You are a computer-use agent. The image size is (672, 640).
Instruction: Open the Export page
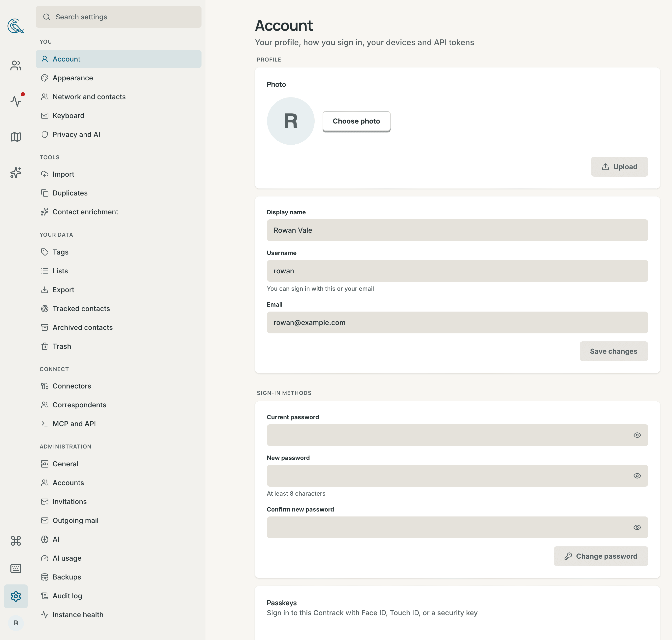(x=118, y=290)
